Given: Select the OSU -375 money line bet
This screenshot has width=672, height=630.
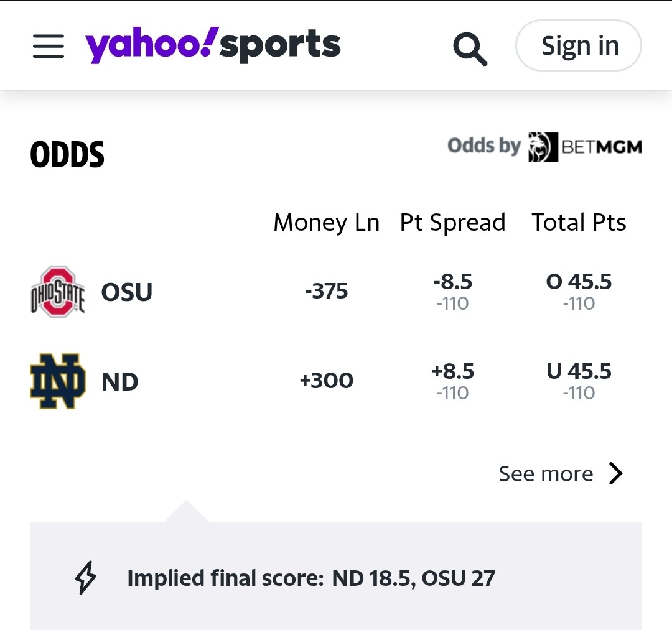Looking at the screenshot, I should pyautogui.click(x=326, y=290).
